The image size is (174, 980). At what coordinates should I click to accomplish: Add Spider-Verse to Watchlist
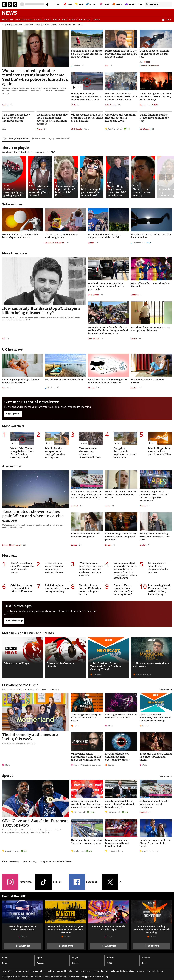[x=108, y=945]
